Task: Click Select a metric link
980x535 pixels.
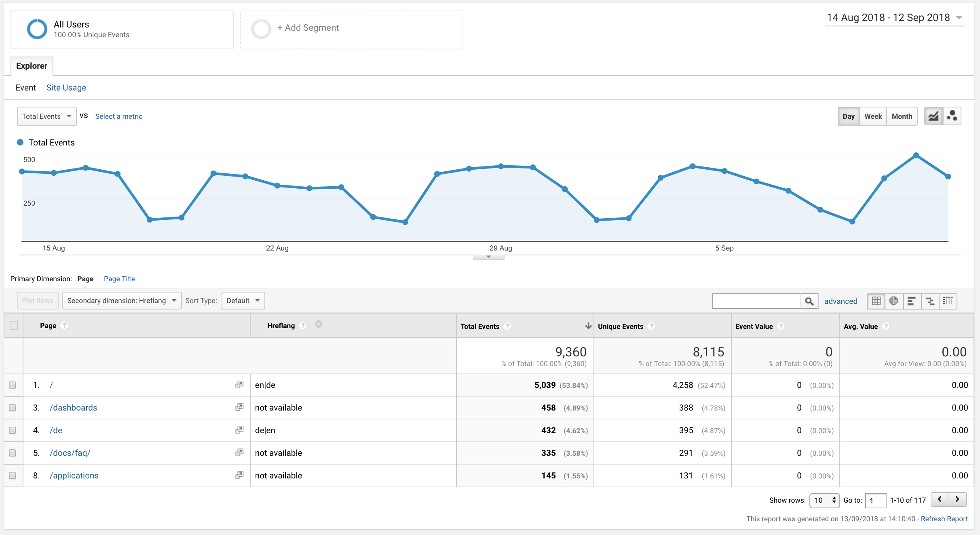Action: pyautogui.click(x=119, y=116)
